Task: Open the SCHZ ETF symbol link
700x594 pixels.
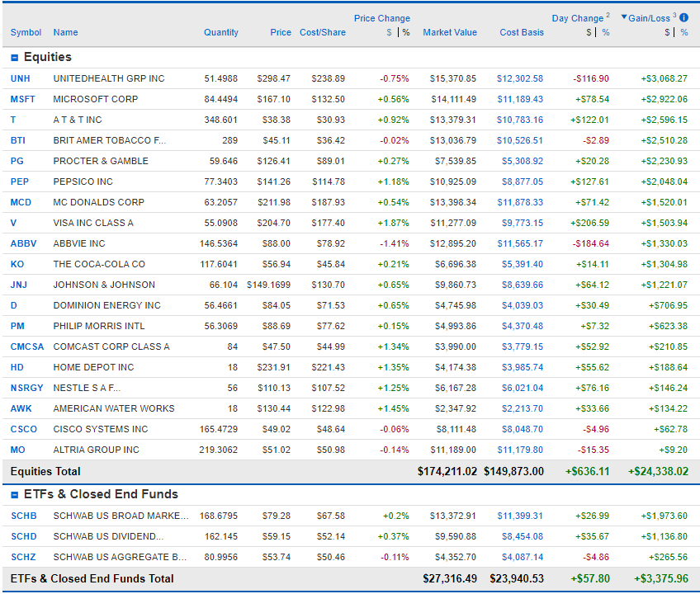Action: (23, 557)
